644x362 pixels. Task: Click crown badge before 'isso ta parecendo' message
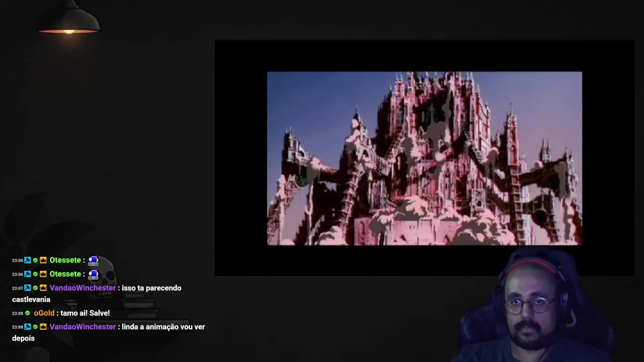pyautogui.click(x=43, y=288)
